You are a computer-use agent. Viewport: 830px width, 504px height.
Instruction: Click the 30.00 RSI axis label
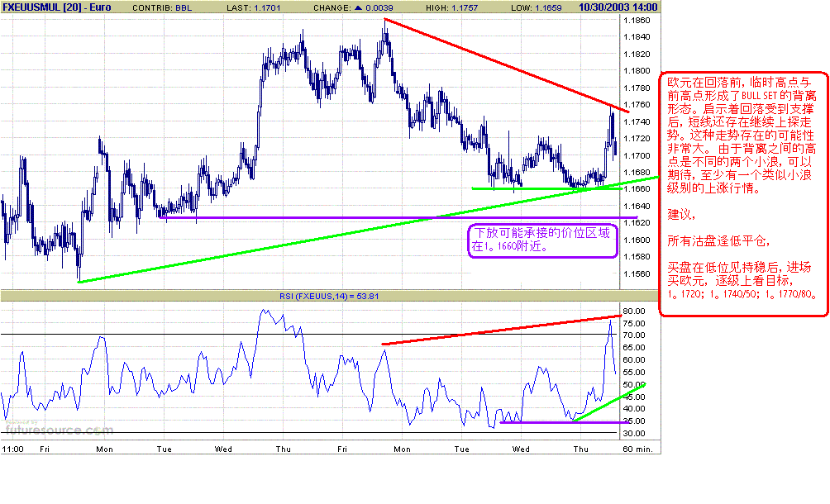coord(634,434)
